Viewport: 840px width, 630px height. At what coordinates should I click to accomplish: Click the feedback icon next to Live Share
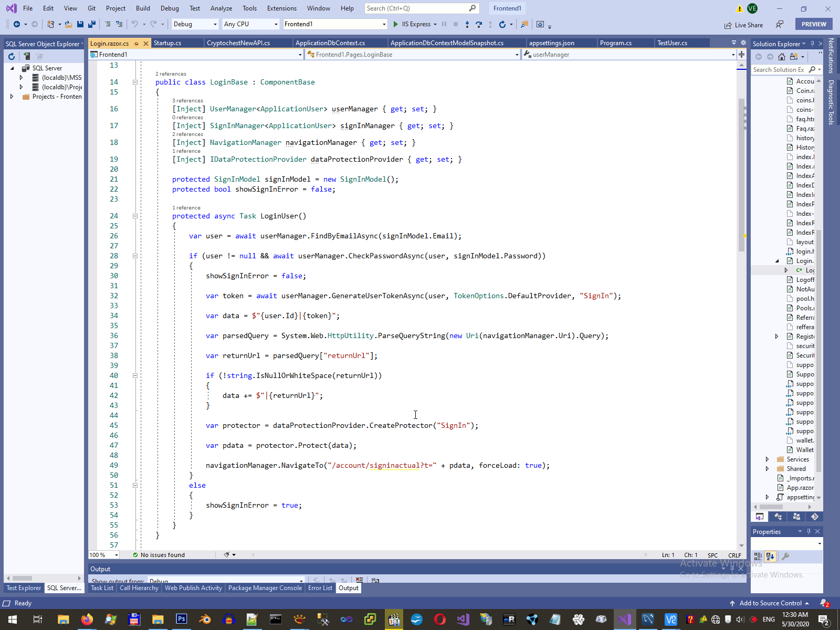(780, 25)
